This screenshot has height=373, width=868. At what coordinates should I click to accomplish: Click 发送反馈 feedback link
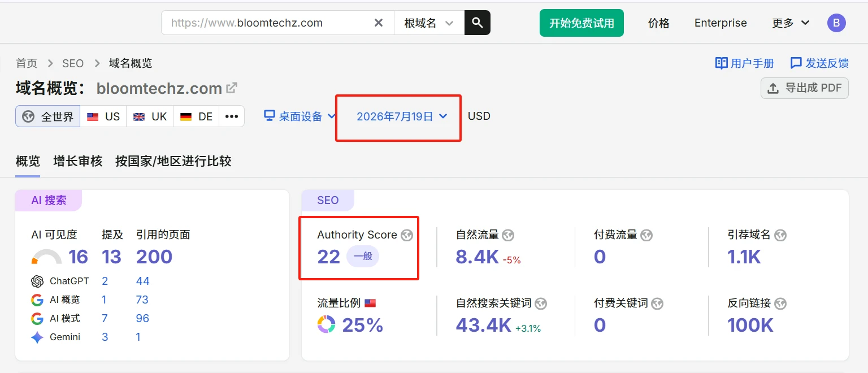819,63
